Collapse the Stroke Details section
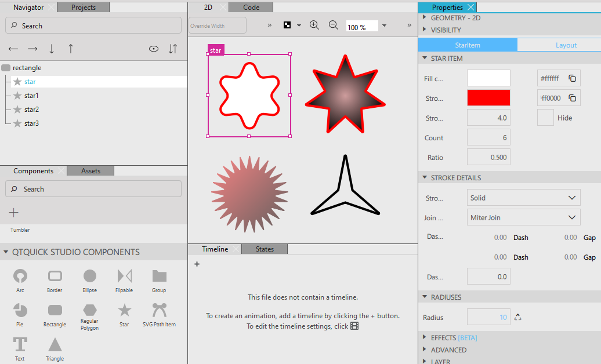Screen dimensions: 601x364 tap(424, 178)
